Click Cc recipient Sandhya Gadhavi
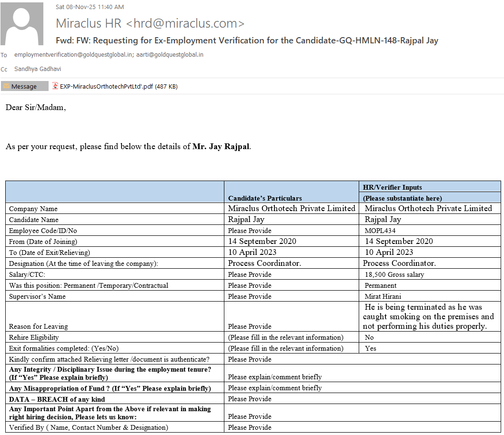 pos(38,69)
